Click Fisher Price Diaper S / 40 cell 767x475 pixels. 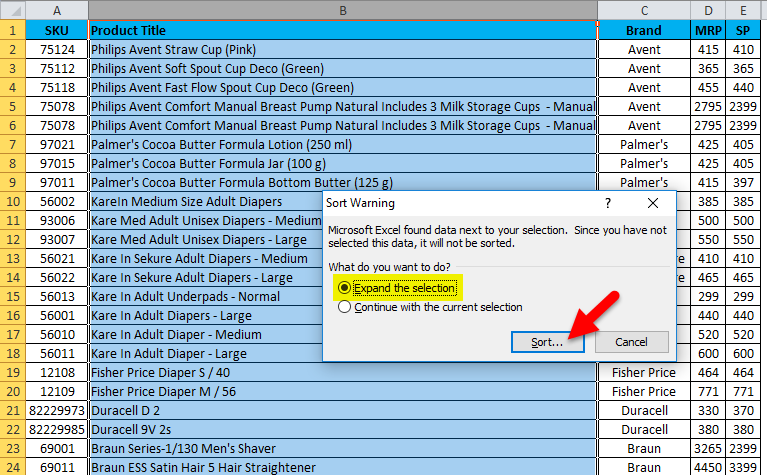tap(342, 372)
